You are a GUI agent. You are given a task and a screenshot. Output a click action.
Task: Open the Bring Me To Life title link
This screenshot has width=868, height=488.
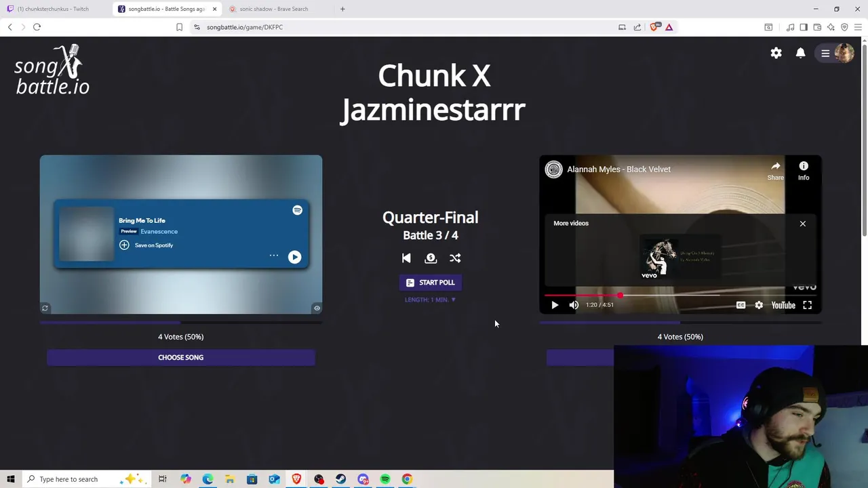[x=142, y=220]
